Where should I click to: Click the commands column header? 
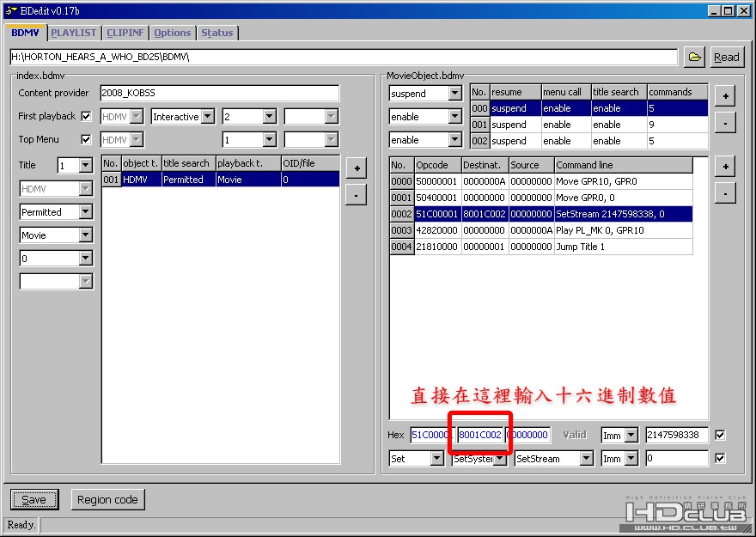coord(678,92)
